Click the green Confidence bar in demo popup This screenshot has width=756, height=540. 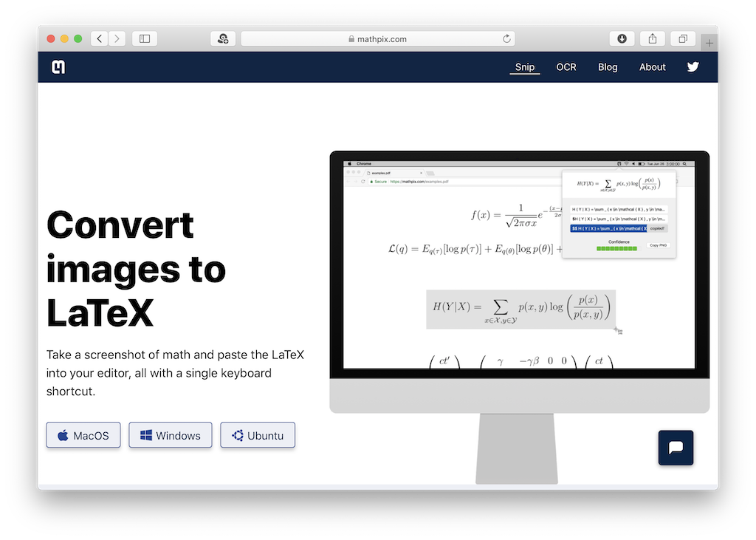[x=616, y=248]
